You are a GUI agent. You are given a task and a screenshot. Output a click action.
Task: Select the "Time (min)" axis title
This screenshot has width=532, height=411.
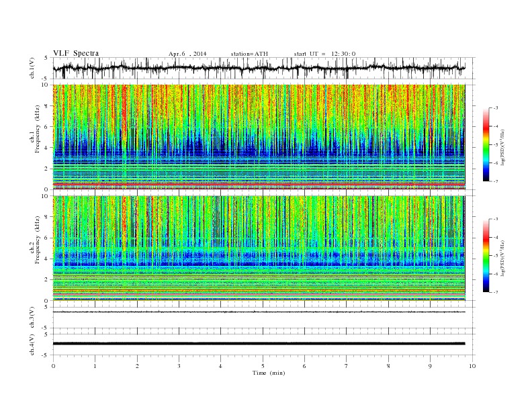click(269, 373)
